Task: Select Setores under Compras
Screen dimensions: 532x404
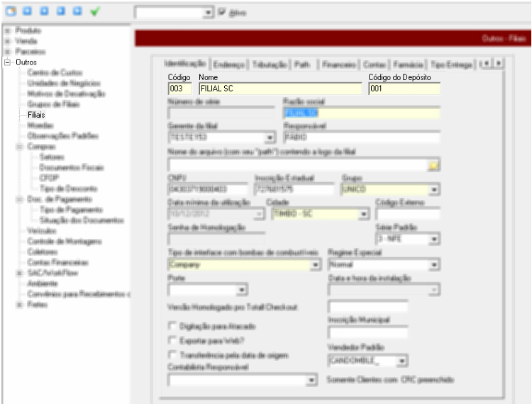Action: coord(52,157)
